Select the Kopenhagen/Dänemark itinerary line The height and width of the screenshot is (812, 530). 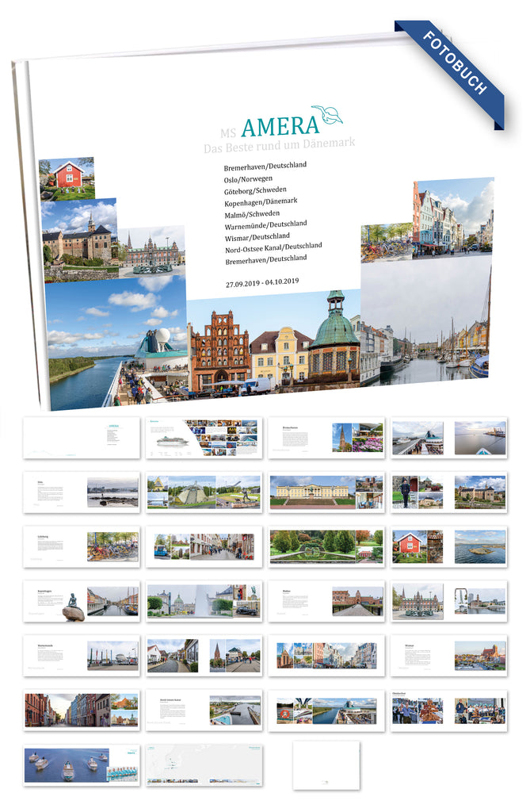[x=261, y=201]
